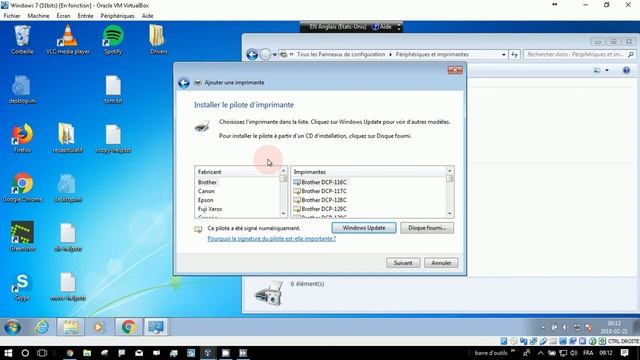This screenshot has width=640, height=360.
Task: Open Fichier menu in VirtualBox
Action: (12, 16)
